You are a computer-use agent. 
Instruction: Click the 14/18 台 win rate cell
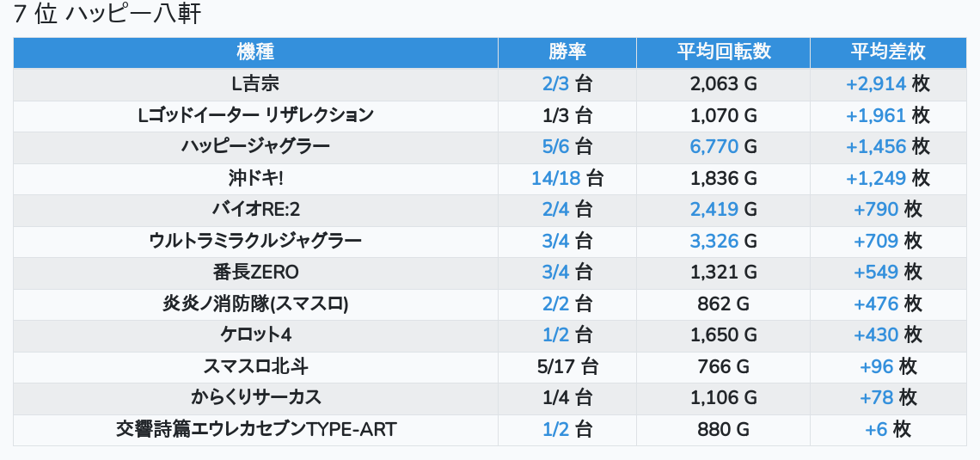pos(567,179)
